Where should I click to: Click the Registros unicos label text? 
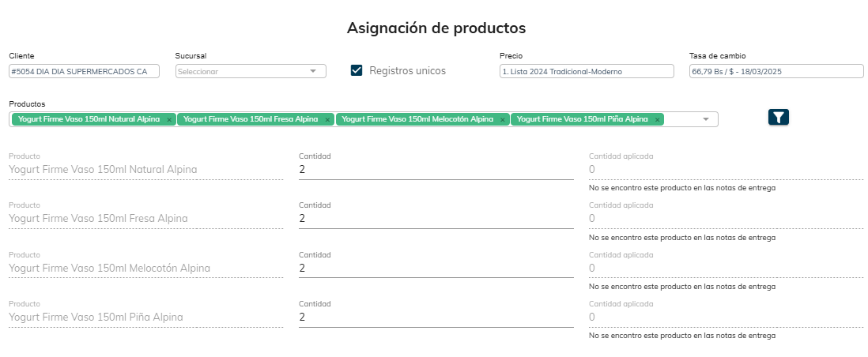(x=407, y=70)
